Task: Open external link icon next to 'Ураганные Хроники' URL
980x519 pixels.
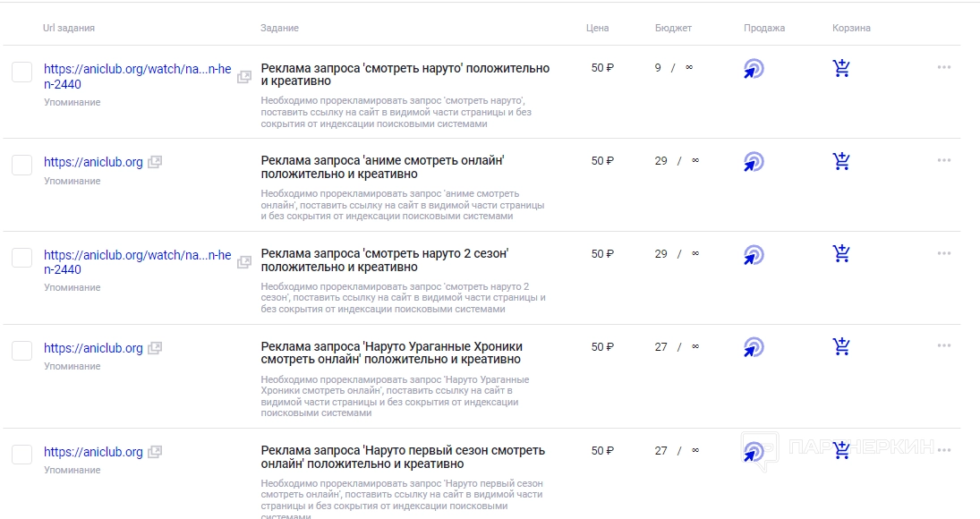Action: pyautogui.click(x=155, y=348)
